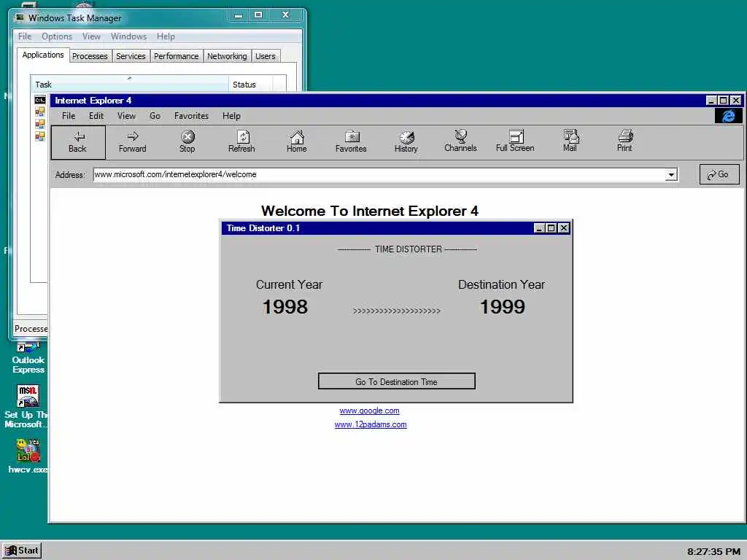Open the View menu in Internet Explorer

[127, 116]
